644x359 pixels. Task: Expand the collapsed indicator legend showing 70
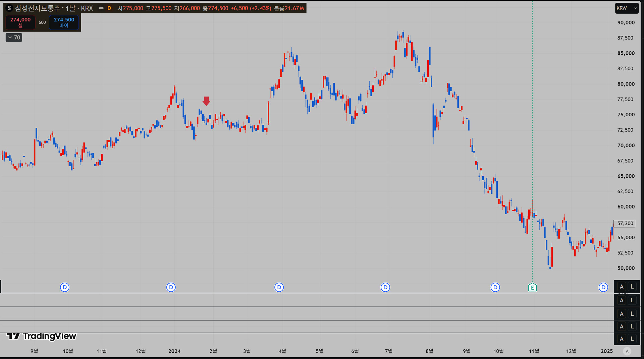tap(14, 38)
